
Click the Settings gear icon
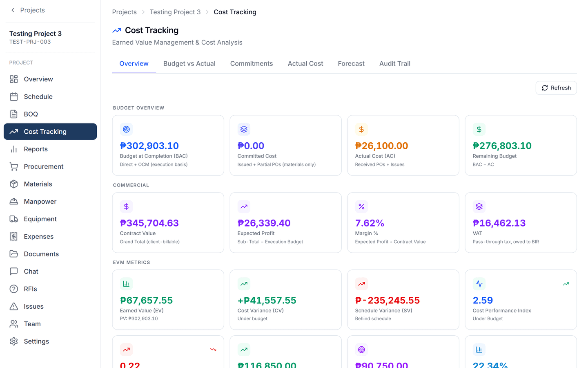[14, 341]
